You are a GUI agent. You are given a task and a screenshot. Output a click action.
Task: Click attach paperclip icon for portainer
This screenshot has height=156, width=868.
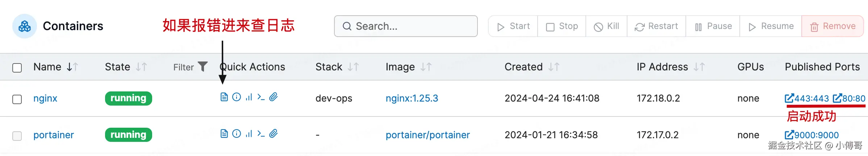tap(274, 134)
